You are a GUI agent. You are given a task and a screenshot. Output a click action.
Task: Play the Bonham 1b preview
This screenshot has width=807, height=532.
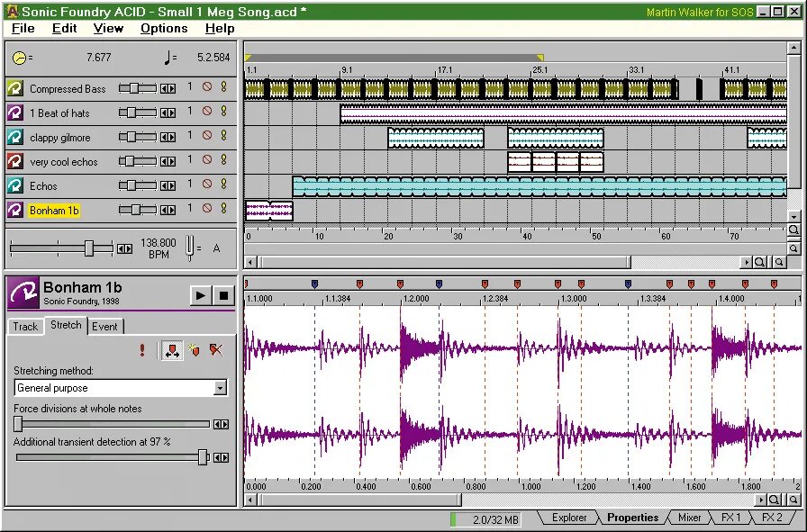pyautogui.click(x=200, y=295)
